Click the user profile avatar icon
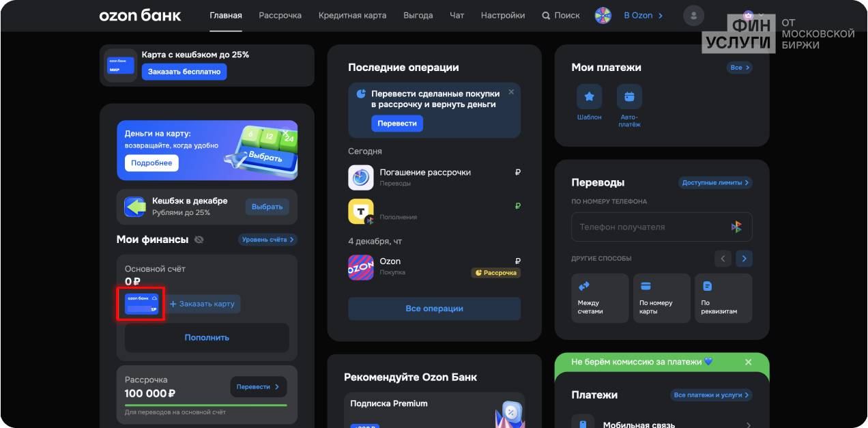 [x=693, y=15]
